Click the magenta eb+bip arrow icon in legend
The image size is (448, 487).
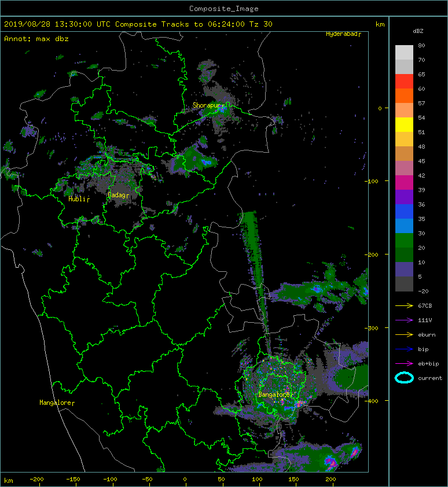404,364
